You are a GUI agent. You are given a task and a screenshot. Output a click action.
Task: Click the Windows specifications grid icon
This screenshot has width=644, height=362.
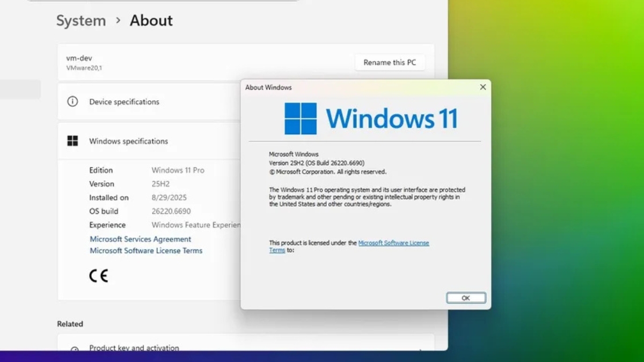point(72,141)
